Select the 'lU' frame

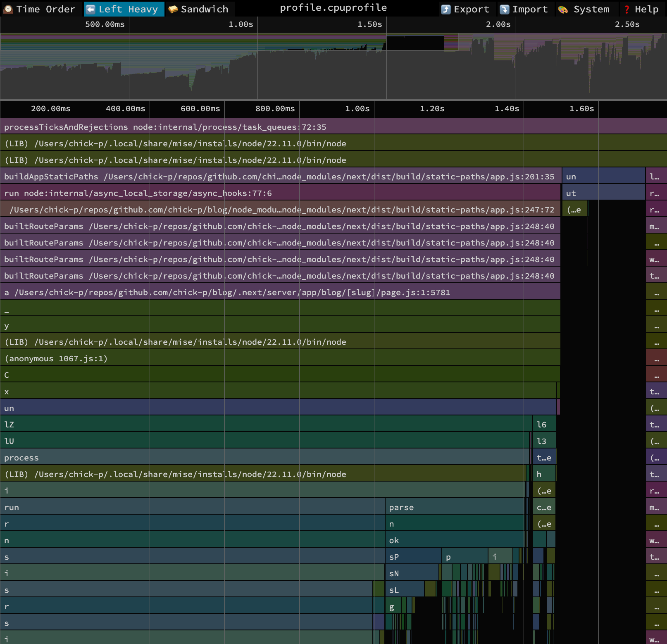(x=264, y=440)
